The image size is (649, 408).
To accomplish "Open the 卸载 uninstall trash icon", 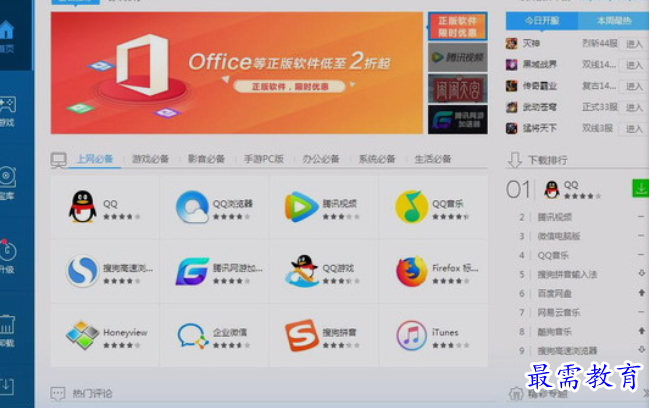I will click(7, 325).
